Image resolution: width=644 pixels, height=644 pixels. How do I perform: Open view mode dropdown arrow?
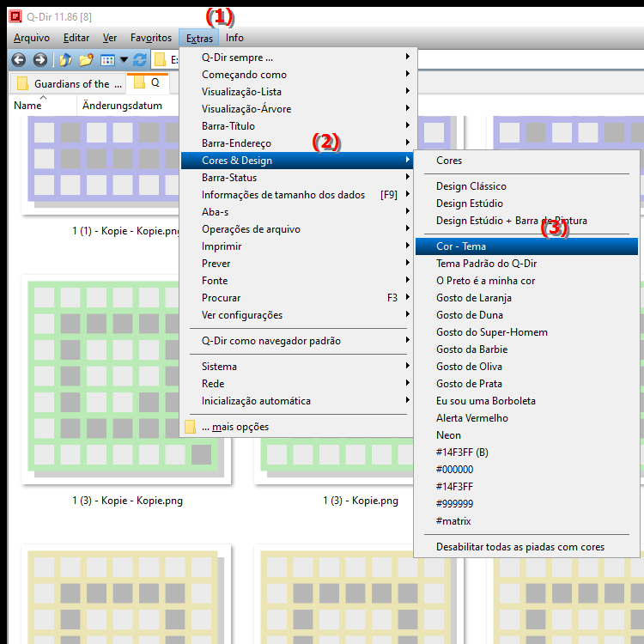tap(124, 59)
